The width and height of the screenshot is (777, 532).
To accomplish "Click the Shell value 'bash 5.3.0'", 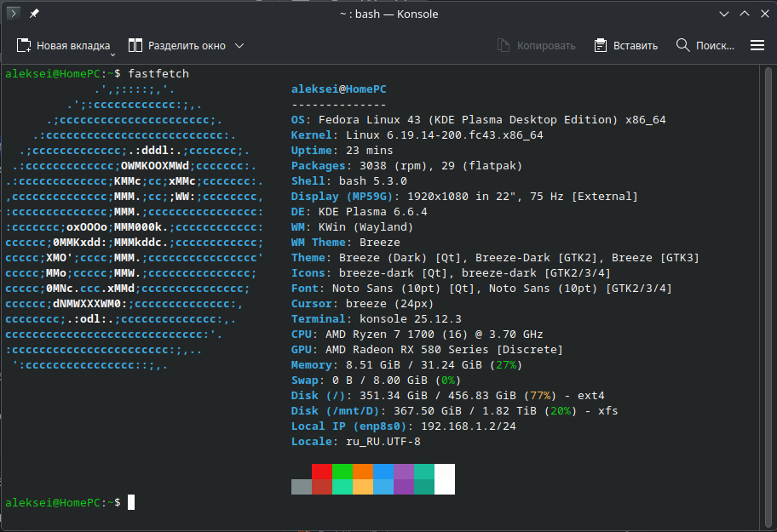I will tap(373, 181).
